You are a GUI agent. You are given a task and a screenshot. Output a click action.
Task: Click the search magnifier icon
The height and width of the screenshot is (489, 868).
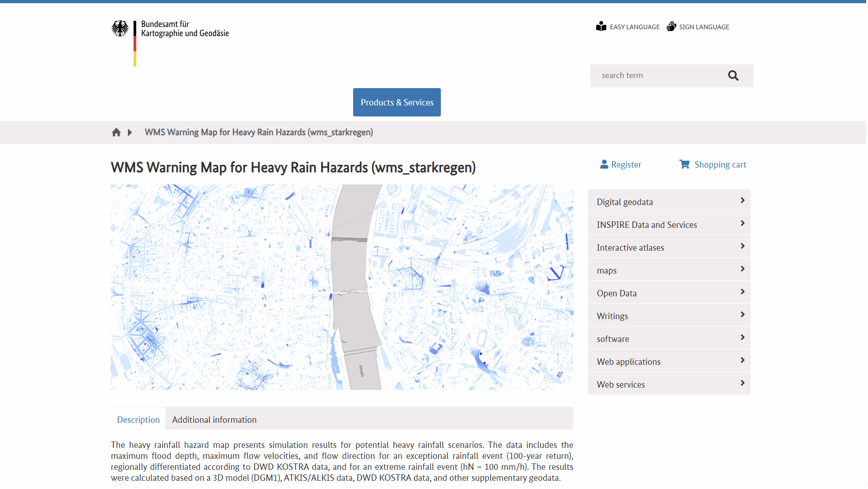(x=733, y=75)
